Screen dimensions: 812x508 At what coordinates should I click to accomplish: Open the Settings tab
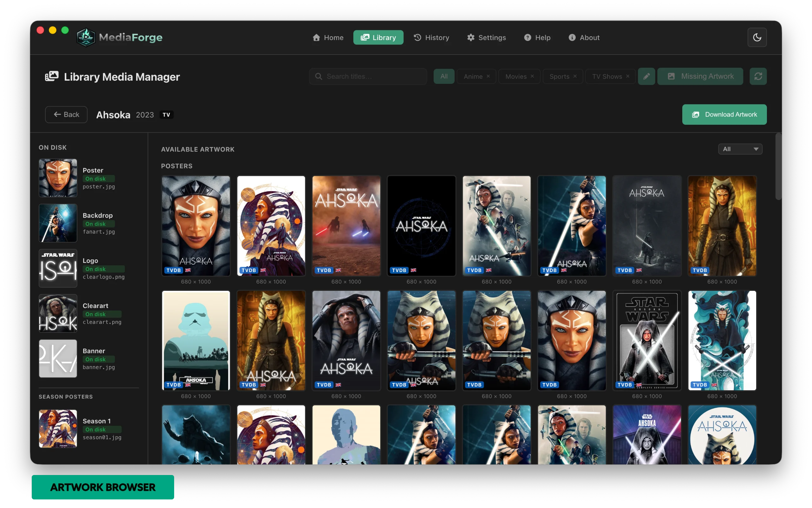click(x=486, y=38)
